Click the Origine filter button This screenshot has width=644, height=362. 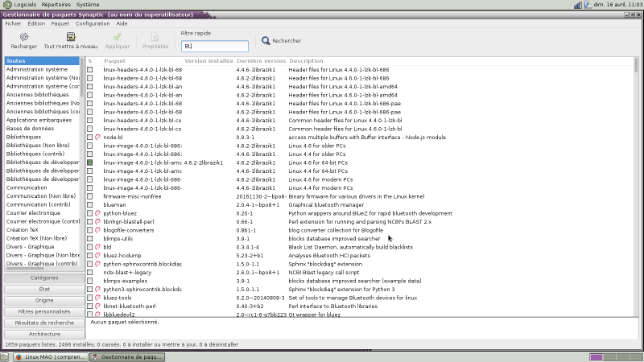pyautogui.click(x=44, y=300)
